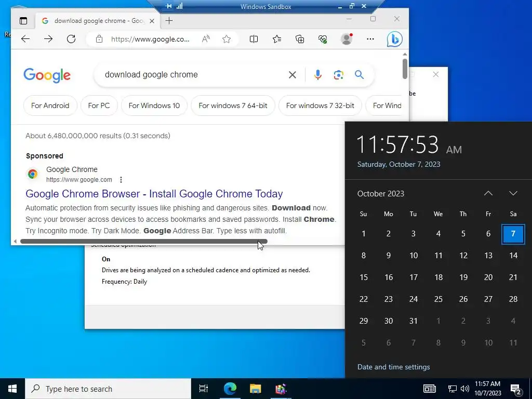The height and width of the screenshot is (399, 532).
Task: Open Browser essentials heart icon
Action: [x=323, y=39]
